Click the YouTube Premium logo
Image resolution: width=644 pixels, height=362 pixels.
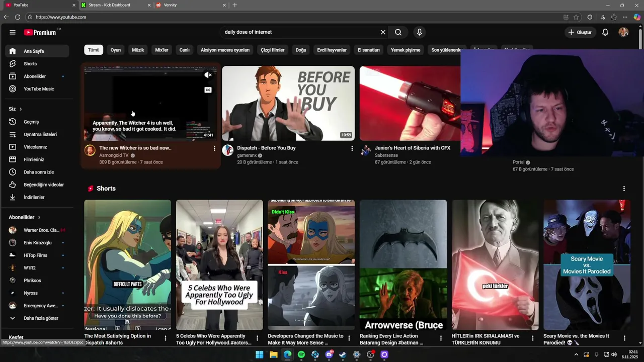[40, 32]
